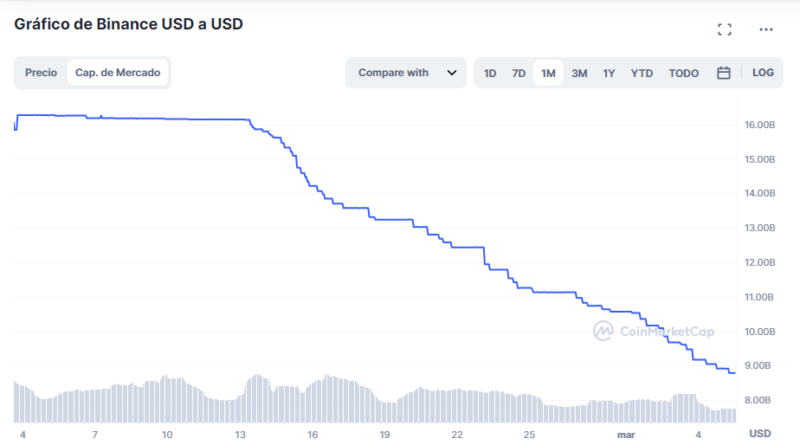
Task: Show the TODO full history range
Action: (684, 73)
